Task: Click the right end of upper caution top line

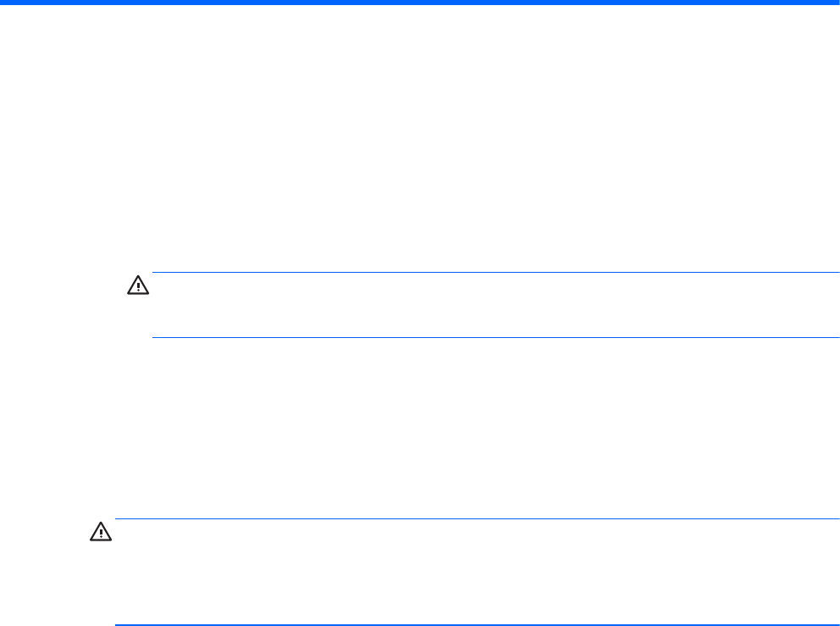Action: pyautogui.click(x=837, y=273)
